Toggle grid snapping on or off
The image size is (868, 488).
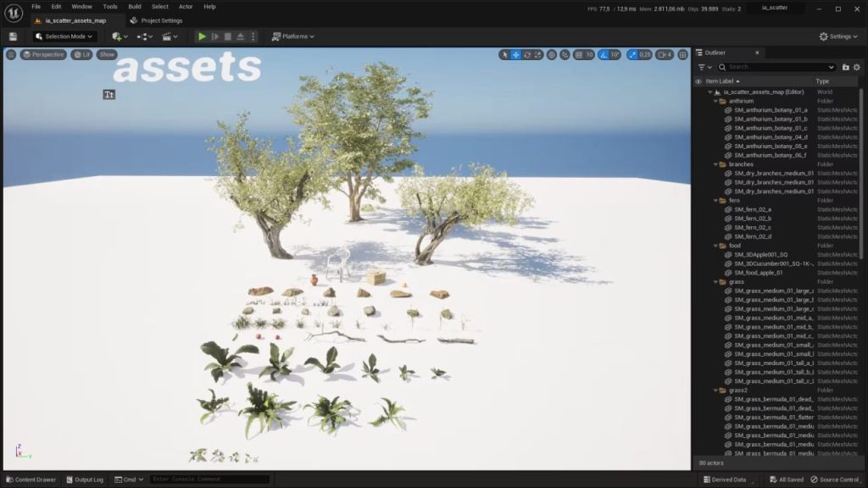pos(577,54)
